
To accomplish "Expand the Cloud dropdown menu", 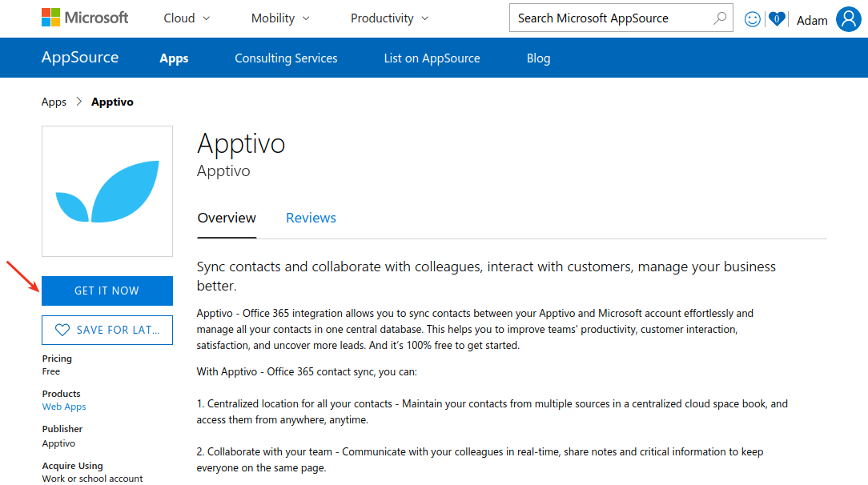I will pyautogui.click(x=187, y=18).
